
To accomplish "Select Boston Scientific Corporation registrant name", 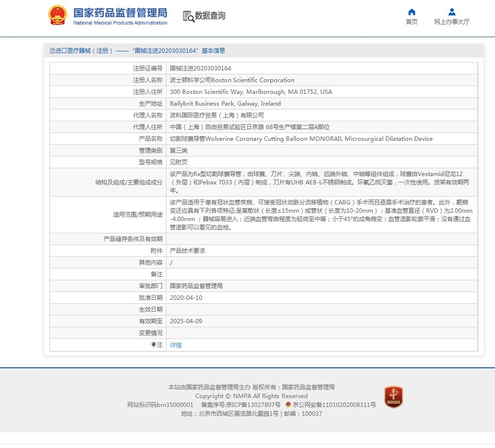I will click(x=232, y=80).
